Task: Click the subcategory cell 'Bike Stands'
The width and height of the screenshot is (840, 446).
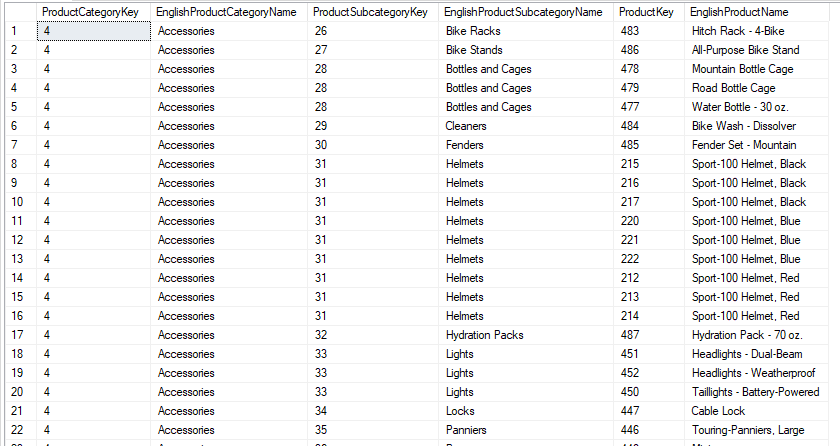Action: [526, 50]
